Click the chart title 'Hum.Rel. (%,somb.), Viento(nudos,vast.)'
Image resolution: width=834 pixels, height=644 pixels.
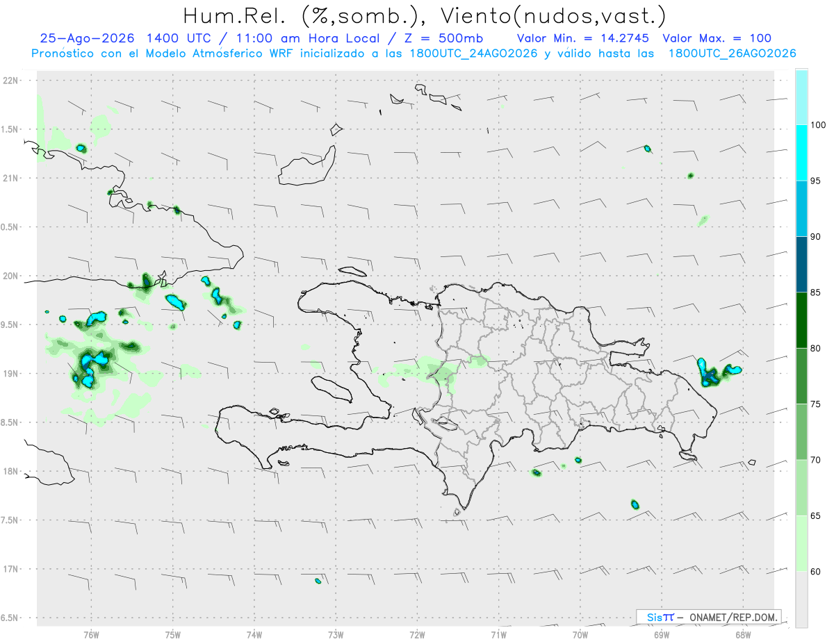pyautogui.click(x=424, y=15)
